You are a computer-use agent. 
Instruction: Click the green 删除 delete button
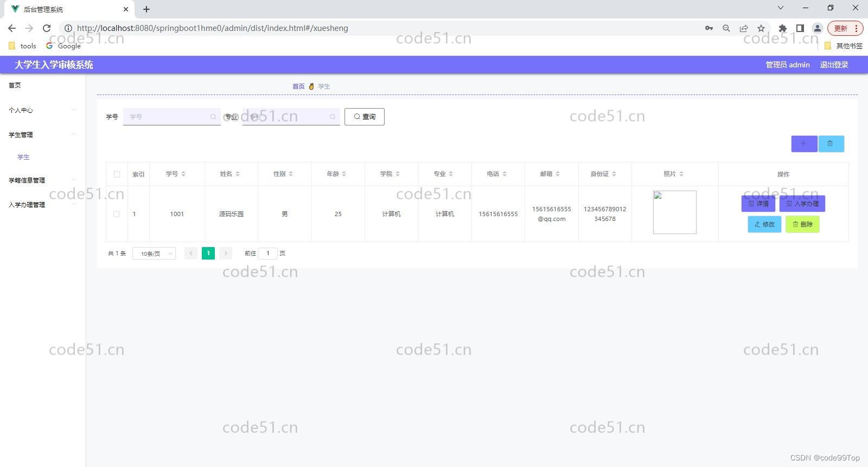tap(802, 224)
